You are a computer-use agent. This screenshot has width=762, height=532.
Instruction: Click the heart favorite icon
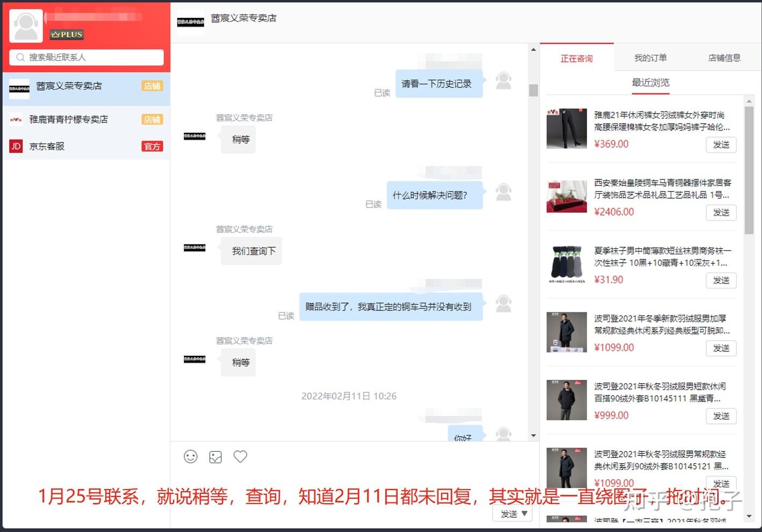point(240,457)
